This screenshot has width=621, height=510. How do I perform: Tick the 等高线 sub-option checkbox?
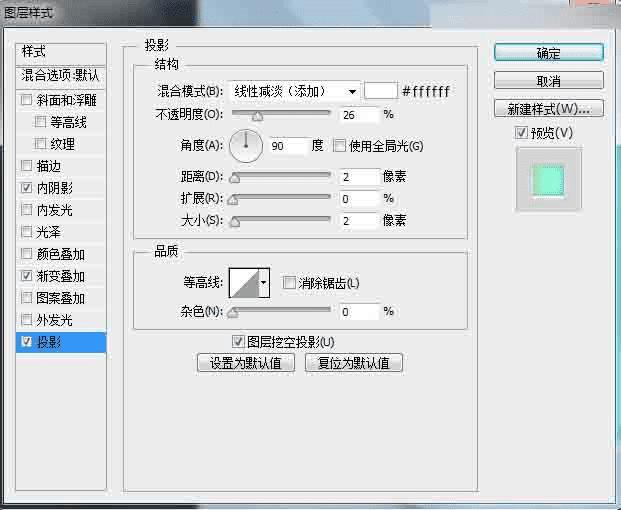pyautogui.click(x=40, y=122)
